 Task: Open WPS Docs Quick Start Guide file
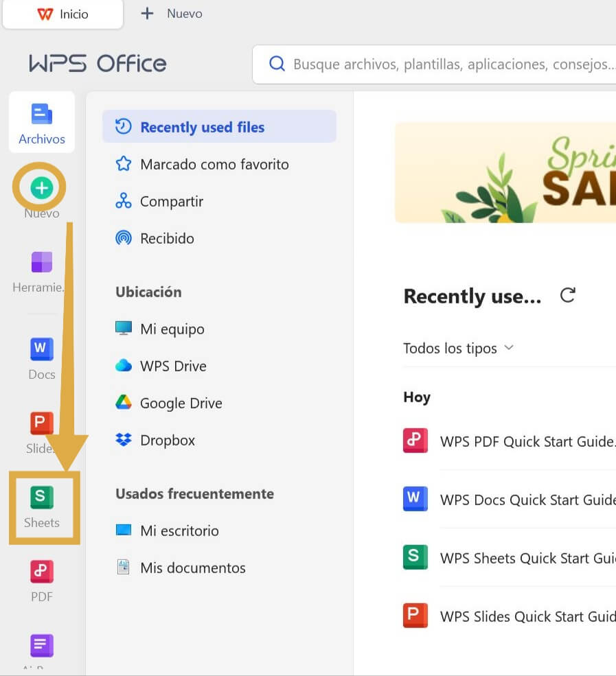(509, 499)
